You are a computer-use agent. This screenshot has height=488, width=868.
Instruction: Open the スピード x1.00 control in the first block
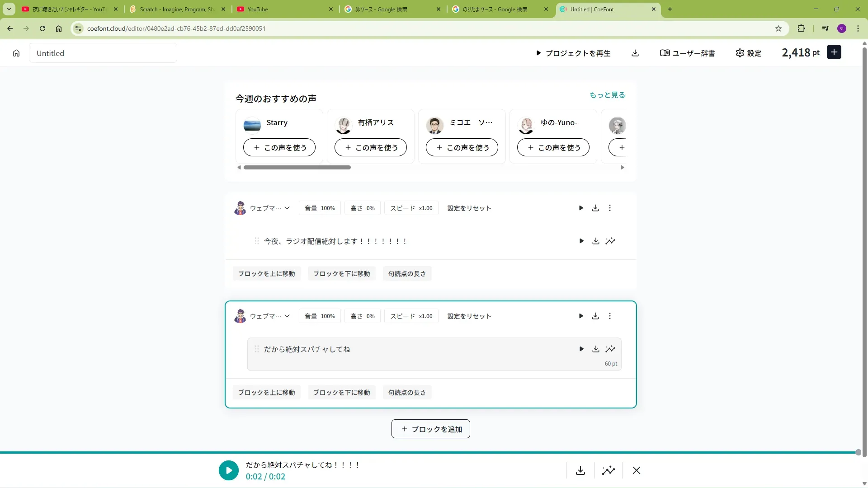click(411, 208)
